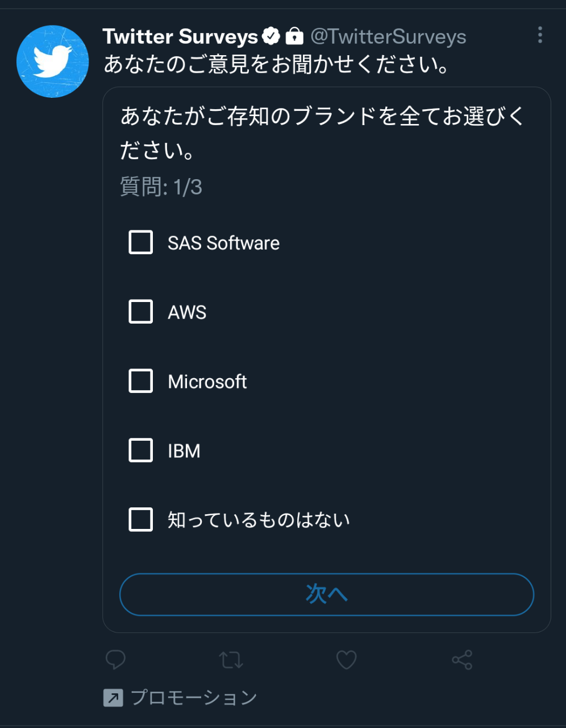
Task: Tap the retweet arrows icon
Action: point(231,660)
